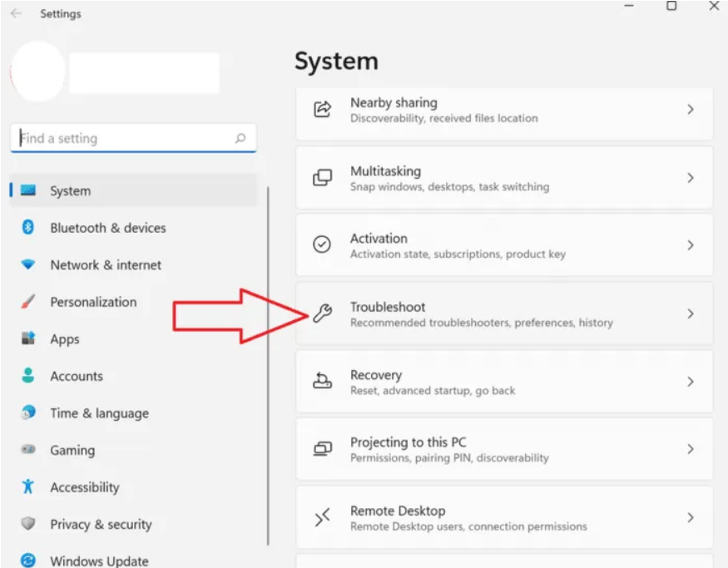The width and height of the screenshot is (728, 568).
Task: Click the Nearby sharing share icon
Action: pos(322,110)
